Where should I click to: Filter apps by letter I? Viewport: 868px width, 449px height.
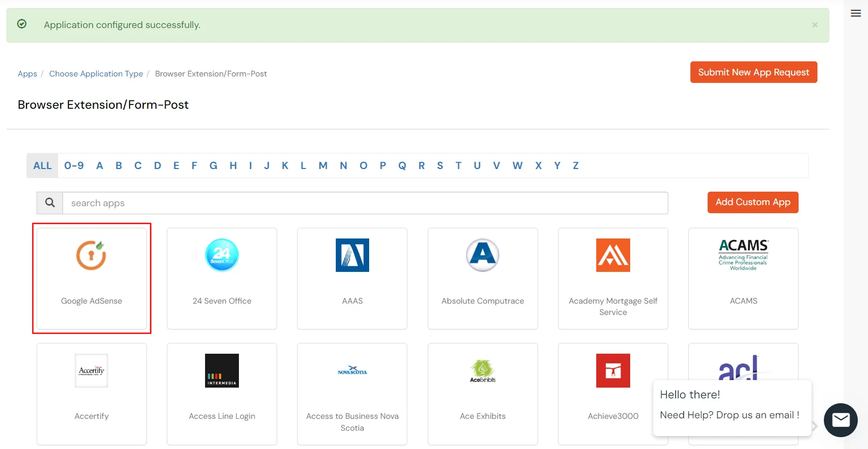[250, 166]
